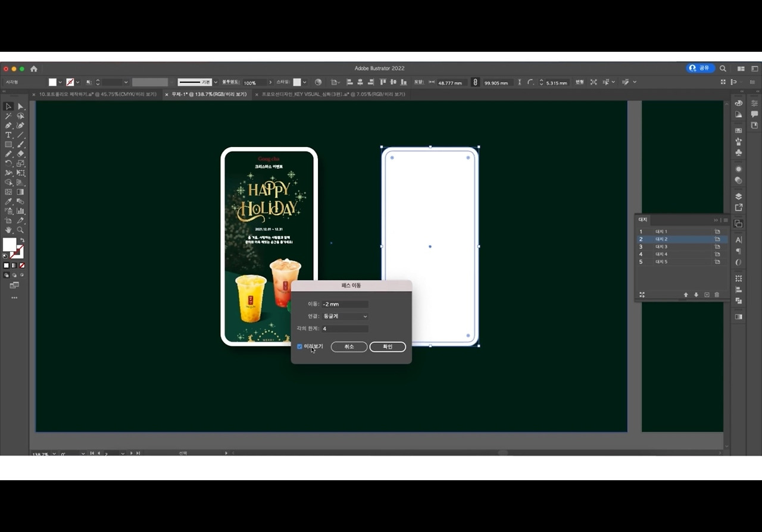
Task: Open the fill color dropdown in control bar
Action: 60,82
